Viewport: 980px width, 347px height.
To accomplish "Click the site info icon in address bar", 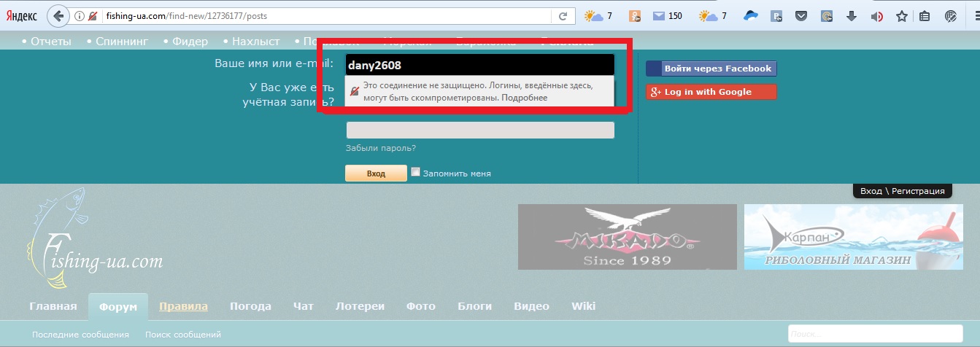I will point(80,16).
